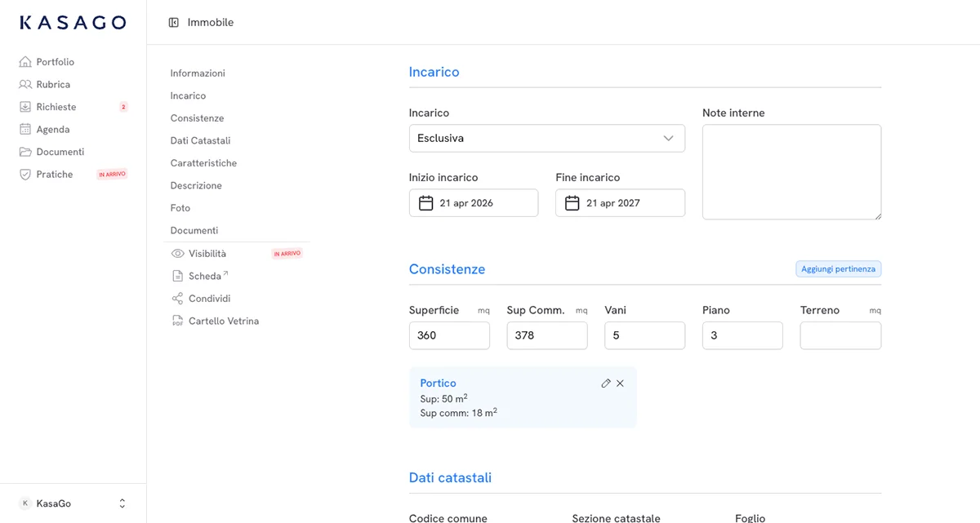
Task: Click into the Note interne text area
Action: 791,172
